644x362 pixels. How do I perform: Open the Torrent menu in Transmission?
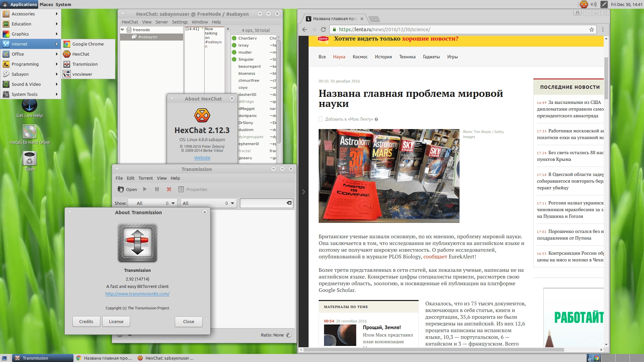tap(146, 178)
